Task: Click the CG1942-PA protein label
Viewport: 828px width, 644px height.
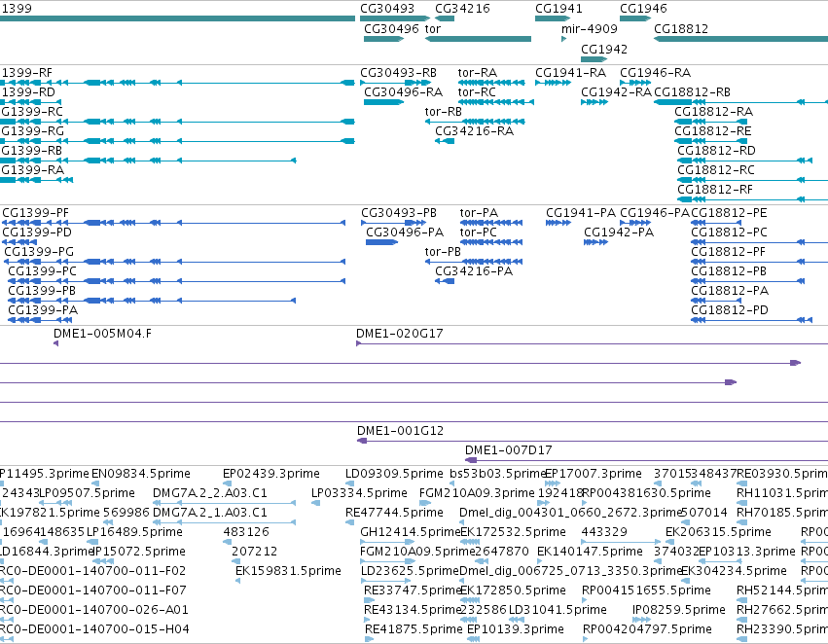Action: click(619, 233)
